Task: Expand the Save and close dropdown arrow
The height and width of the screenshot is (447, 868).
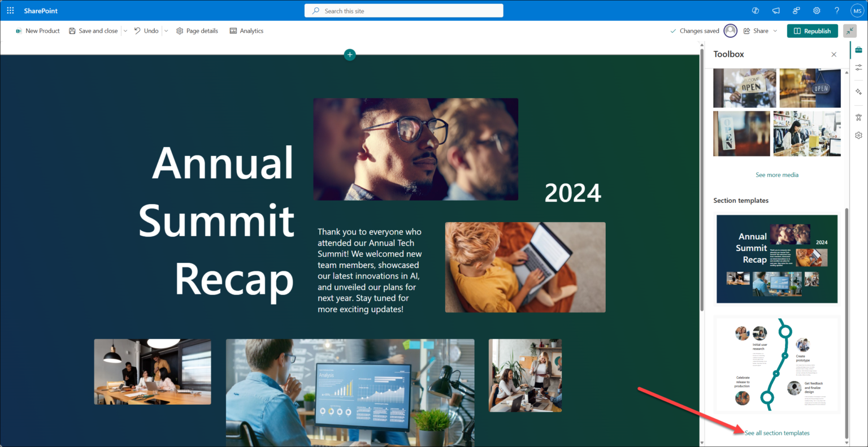Action: (x=125, y=31)
